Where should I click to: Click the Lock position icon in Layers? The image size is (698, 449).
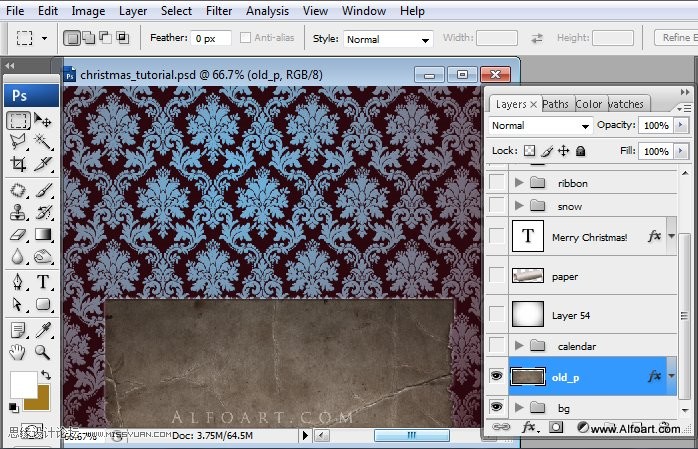pos(564,151)
